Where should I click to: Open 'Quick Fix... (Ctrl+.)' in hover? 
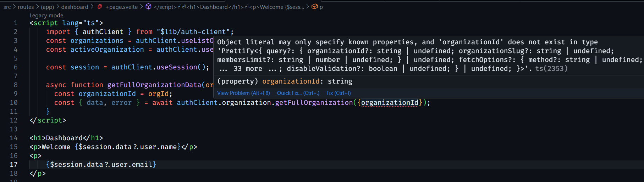coord(298,93)
